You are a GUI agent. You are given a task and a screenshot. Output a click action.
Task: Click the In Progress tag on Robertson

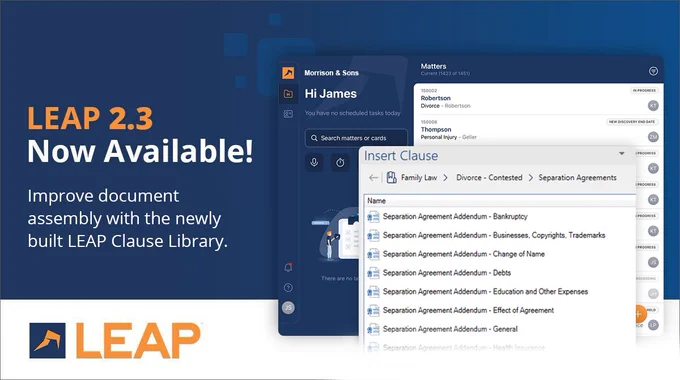point(644,90)
